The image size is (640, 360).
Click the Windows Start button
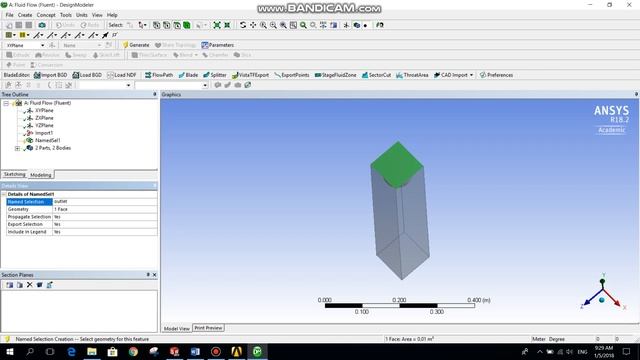point(9,351)
